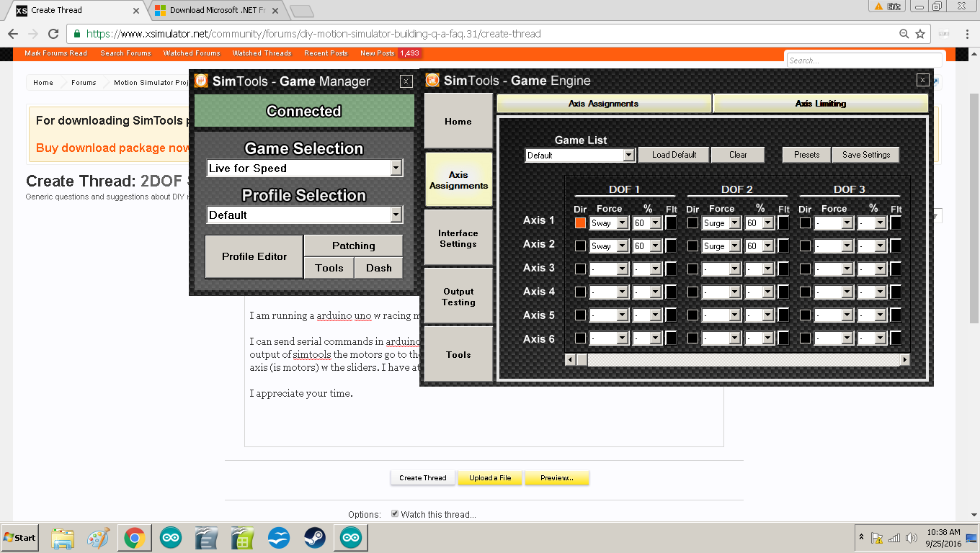This screenshot has width=980, height=553.
Task: Open the Presets button
Action: point(806,155)
